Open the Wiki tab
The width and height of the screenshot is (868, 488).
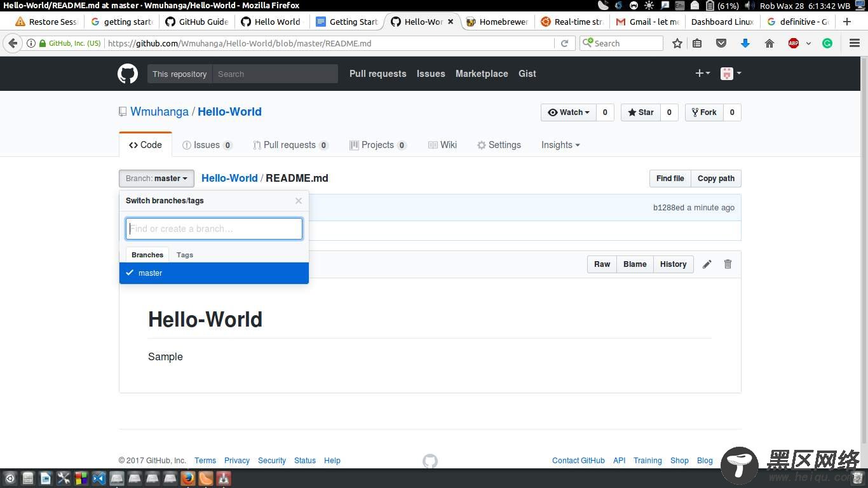[443, 145]
